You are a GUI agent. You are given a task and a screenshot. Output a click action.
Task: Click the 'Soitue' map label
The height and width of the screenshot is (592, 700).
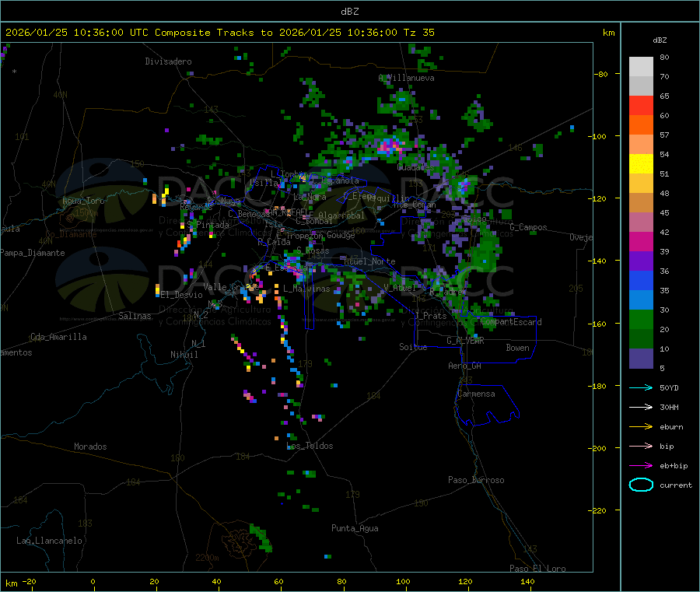coord(413,347)
